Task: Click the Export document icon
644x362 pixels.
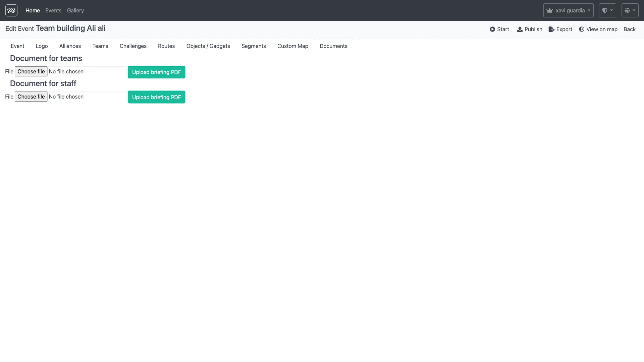Action: tap(552, 29)
